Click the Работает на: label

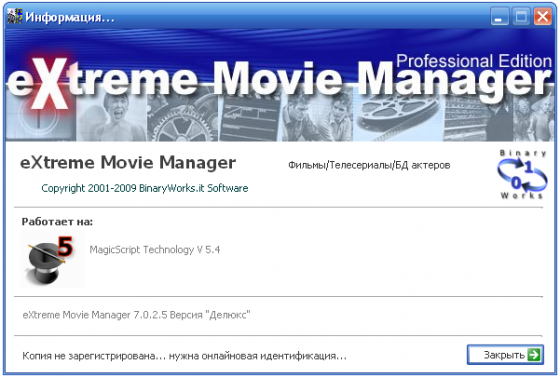pos(57,222)
